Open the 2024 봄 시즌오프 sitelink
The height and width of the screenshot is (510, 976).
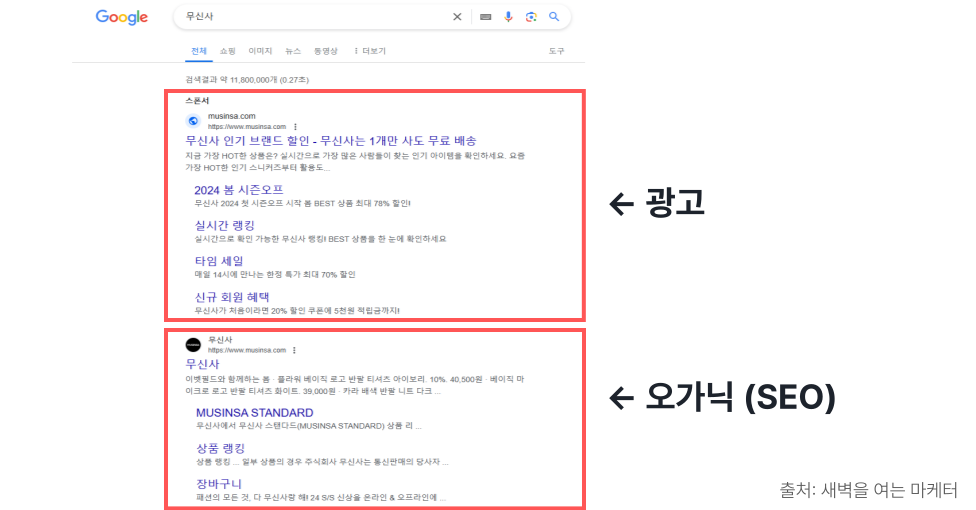239,190
